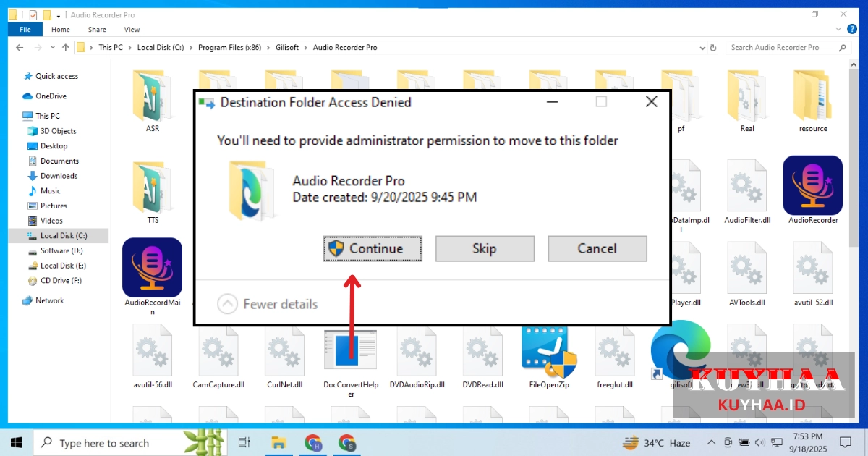Open the File tab in Explorer

pyautogui.click(x=25, y=30)
